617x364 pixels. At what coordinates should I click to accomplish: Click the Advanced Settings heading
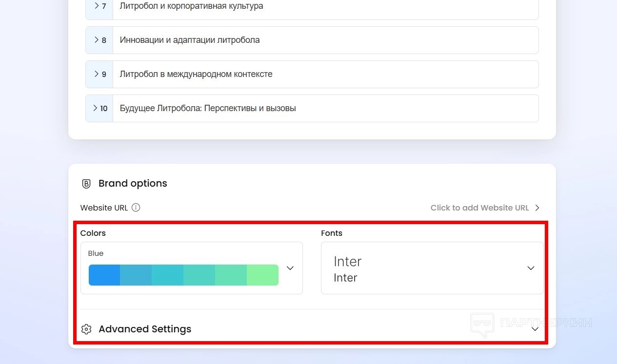[145, 329]
